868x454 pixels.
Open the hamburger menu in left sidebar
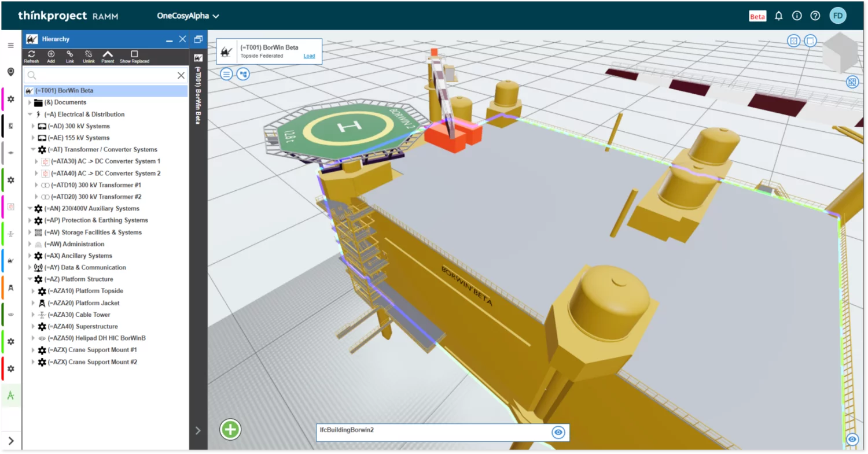click(x=10, y=45)
